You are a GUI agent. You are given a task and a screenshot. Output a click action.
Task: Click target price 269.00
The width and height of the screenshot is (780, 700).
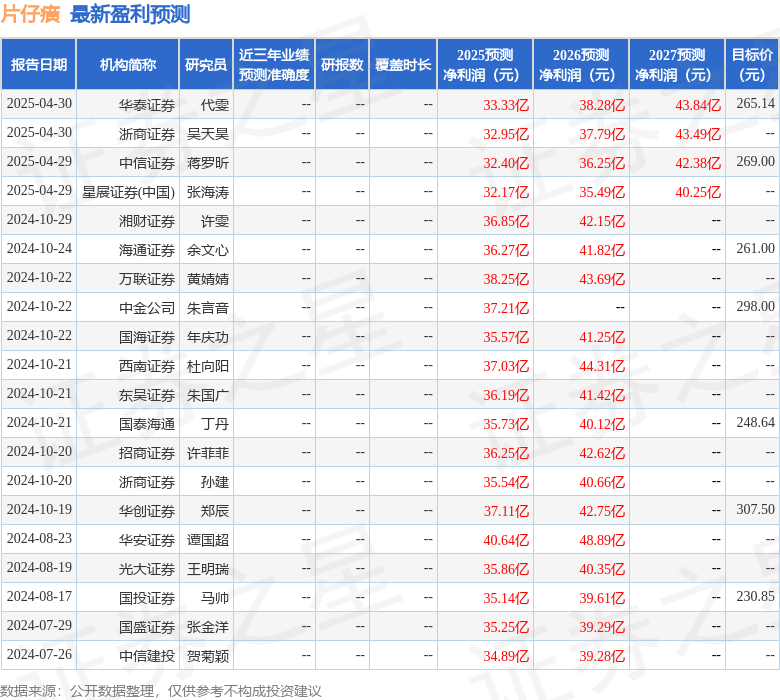tap(756, 162)
